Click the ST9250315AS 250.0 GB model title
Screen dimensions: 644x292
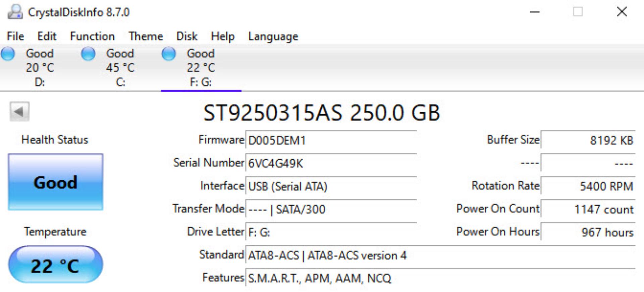coord(322,113)
